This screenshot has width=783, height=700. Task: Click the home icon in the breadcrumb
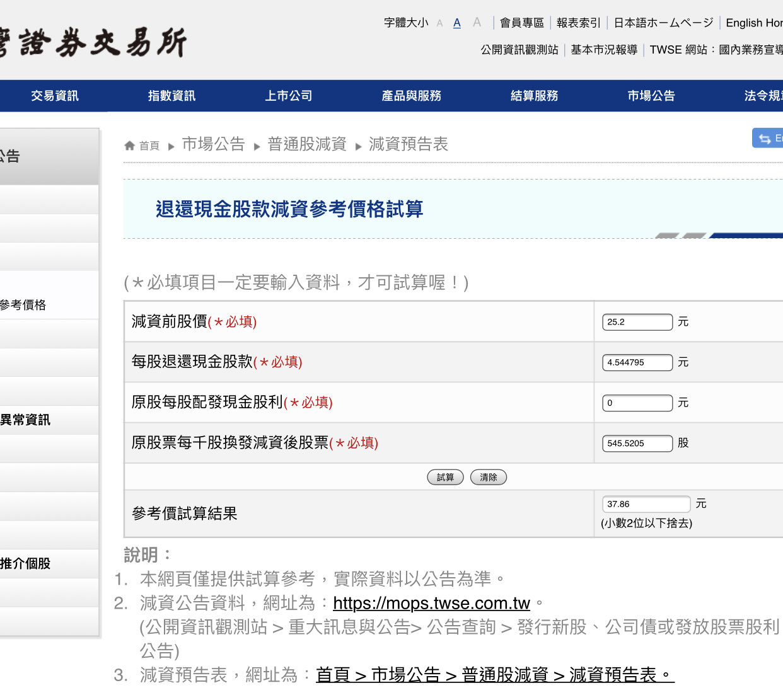pyautogui.click(x=130, y=146)
